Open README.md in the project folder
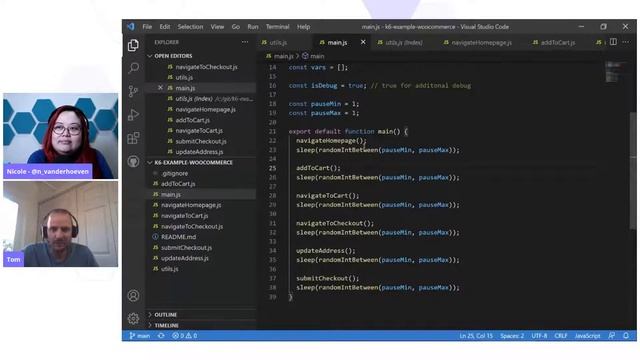This screenshot has height=360, width=640. point(178,237)
